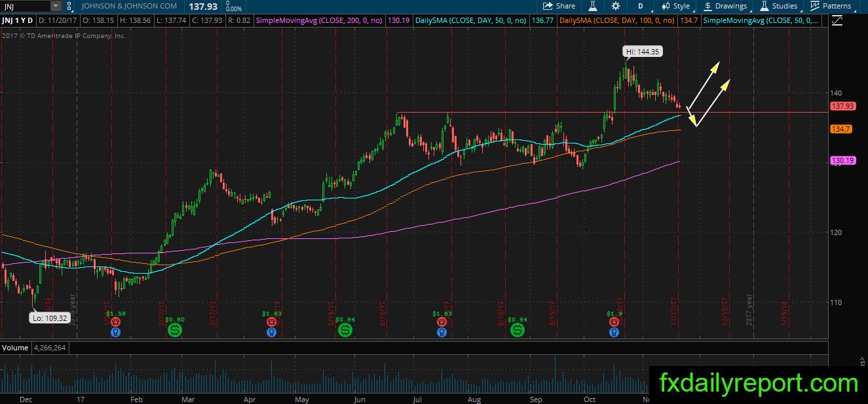Expand the JNJ symbol dropdown arrow
This screenshot has width=868, height=404.
point(55,6)
